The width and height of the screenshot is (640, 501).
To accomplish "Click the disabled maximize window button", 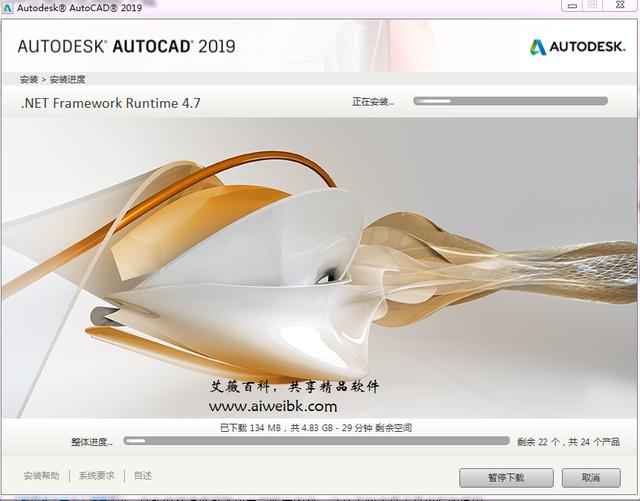I will point(592,5).
